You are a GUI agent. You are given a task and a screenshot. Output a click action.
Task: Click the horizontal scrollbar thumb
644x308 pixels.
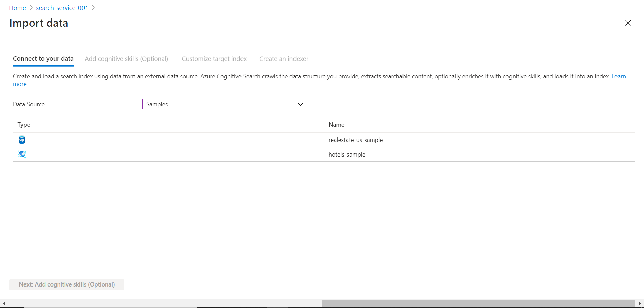[478, 303]
